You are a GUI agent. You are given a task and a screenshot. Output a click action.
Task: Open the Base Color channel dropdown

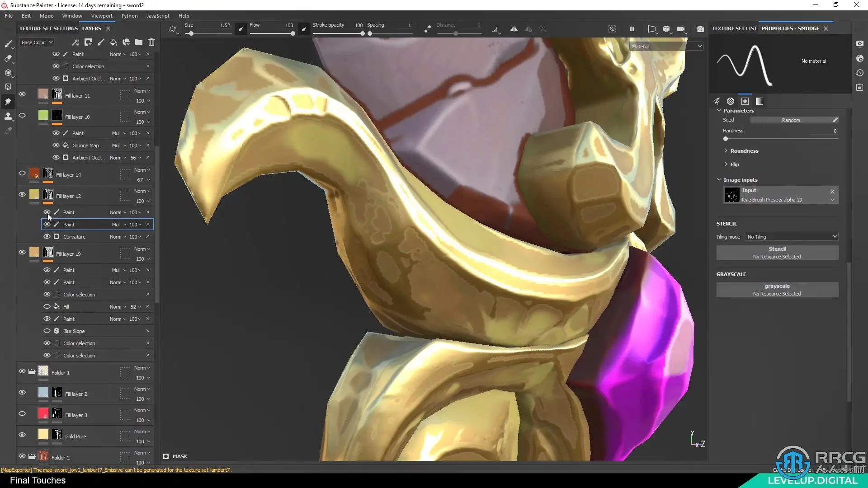tap(37, 42)
